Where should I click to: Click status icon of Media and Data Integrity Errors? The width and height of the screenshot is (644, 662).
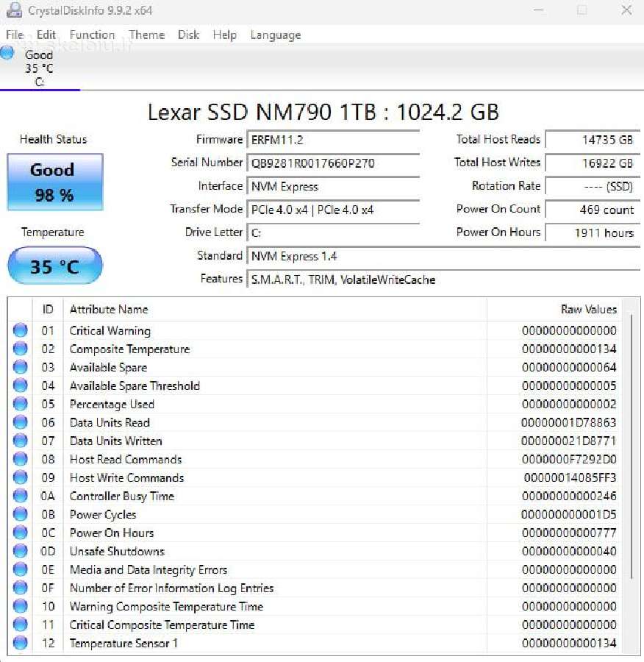[21, 569]
